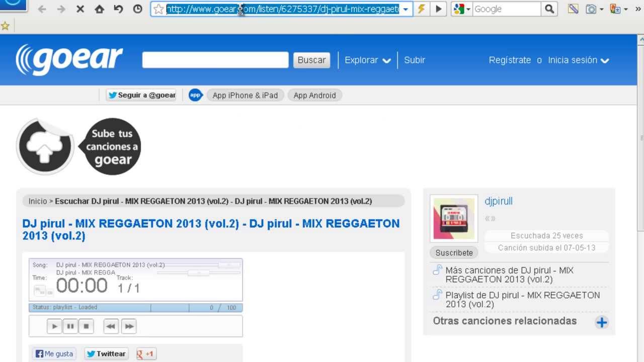Expand the Inicia sesión dropdown
The height and width of the screenshot is (362, 644).
(578, 60)
